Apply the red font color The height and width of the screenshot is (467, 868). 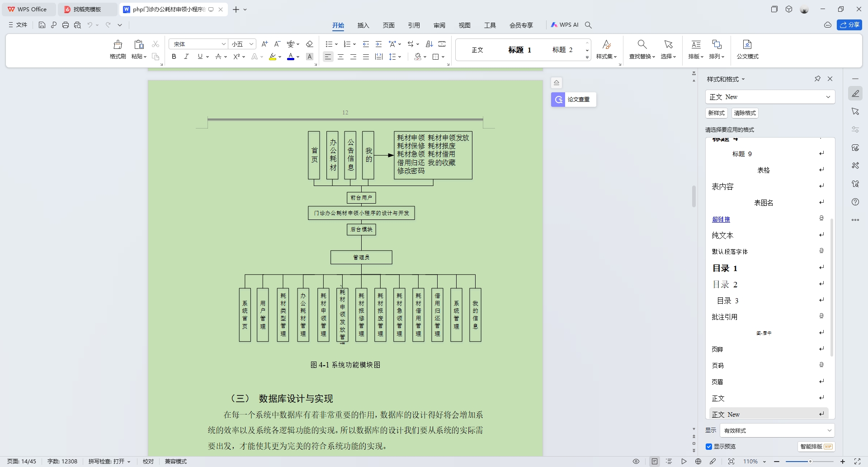[291, 57]
